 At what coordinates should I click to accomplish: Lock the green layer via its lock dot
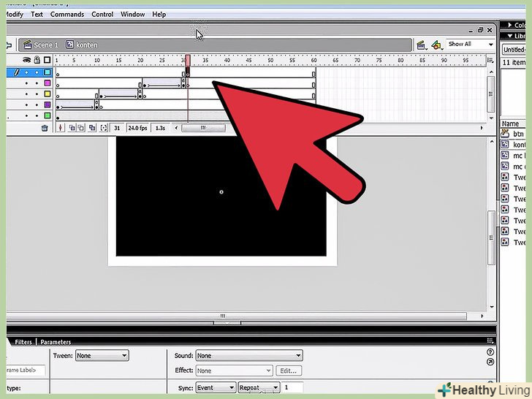point(37,115)
